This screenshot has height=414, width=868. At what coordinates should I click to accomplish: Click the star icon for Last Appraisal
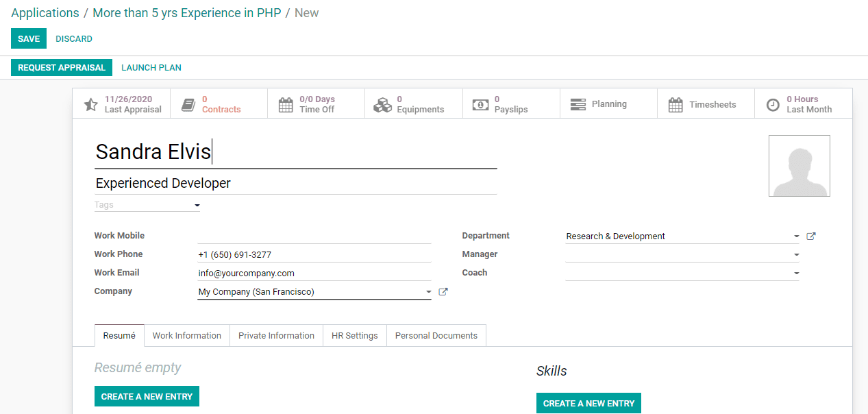pos(90,105)
